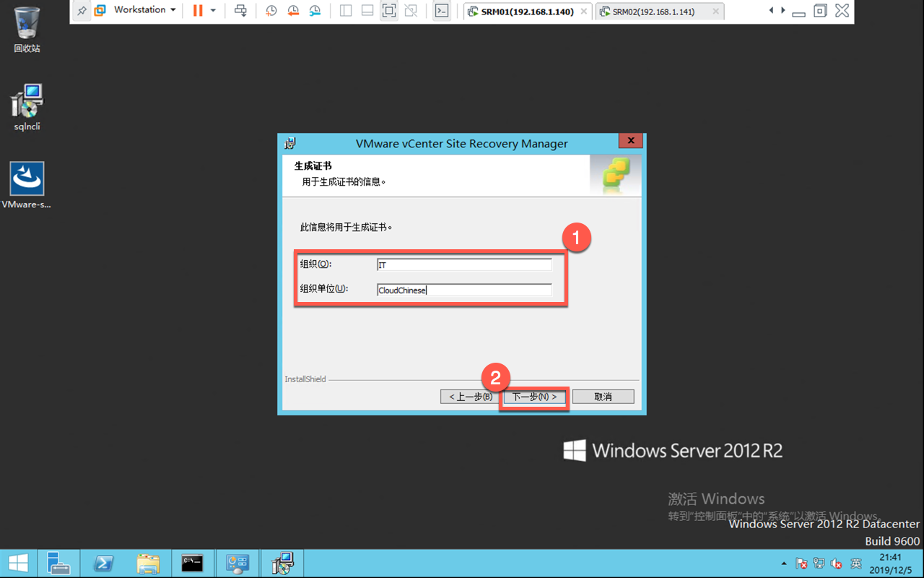
Task: Toggle the thumbnail bar icon
Action: coord(367,11)
